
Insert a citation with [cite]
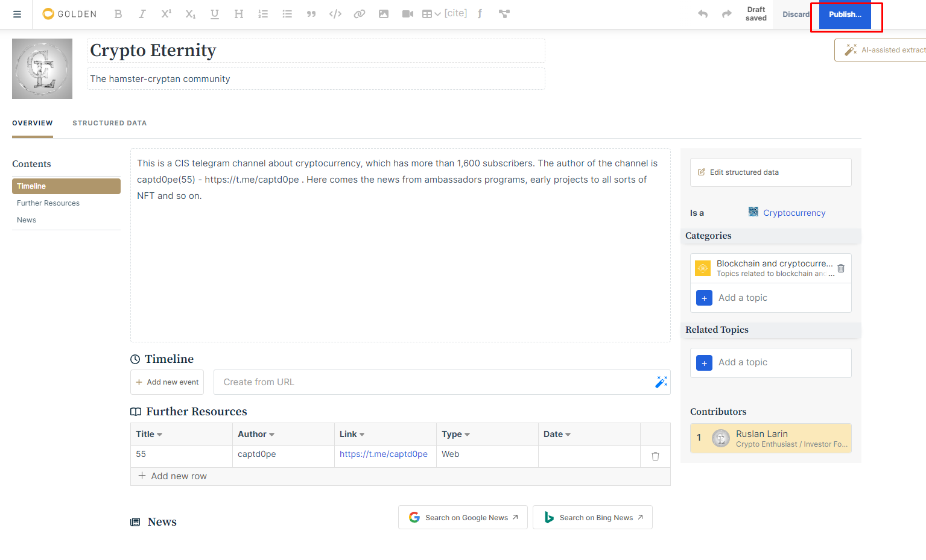pos(455,13)
